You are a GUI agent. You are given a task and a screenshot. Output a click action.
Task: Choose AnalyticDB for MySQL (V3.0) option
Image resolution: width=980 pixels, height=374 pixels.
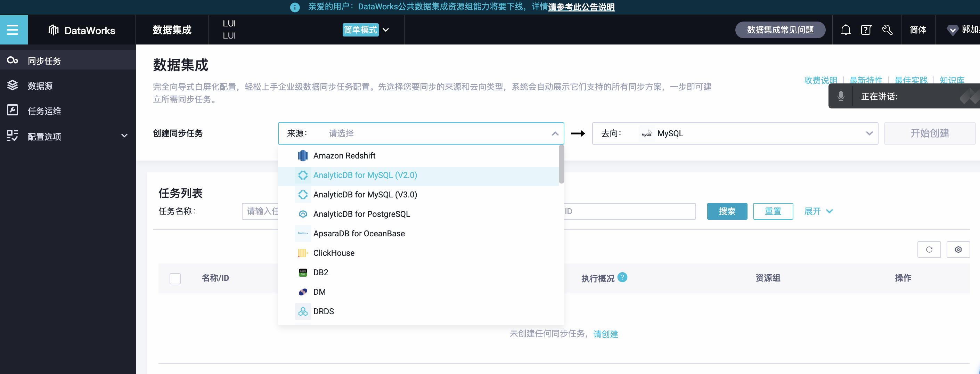pyautogui.click(x=418, y=194)
